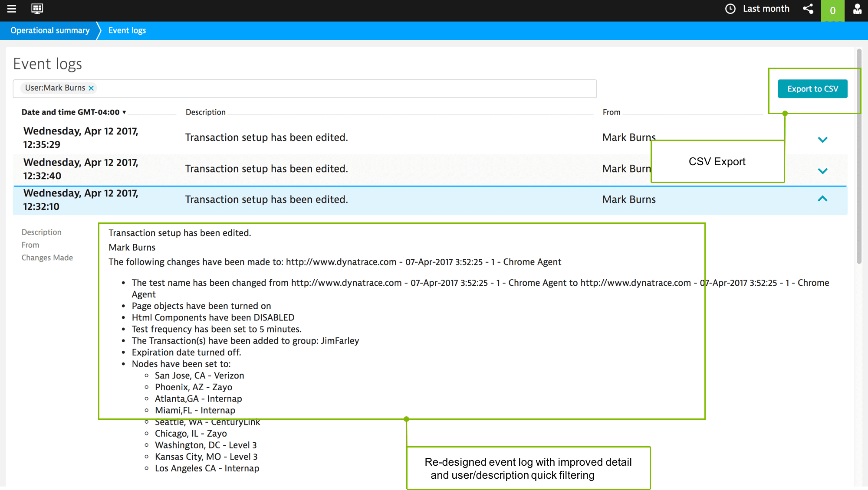Select the Event logs breadcrumb
The image size is (868, 490).
tap(127, 30)
